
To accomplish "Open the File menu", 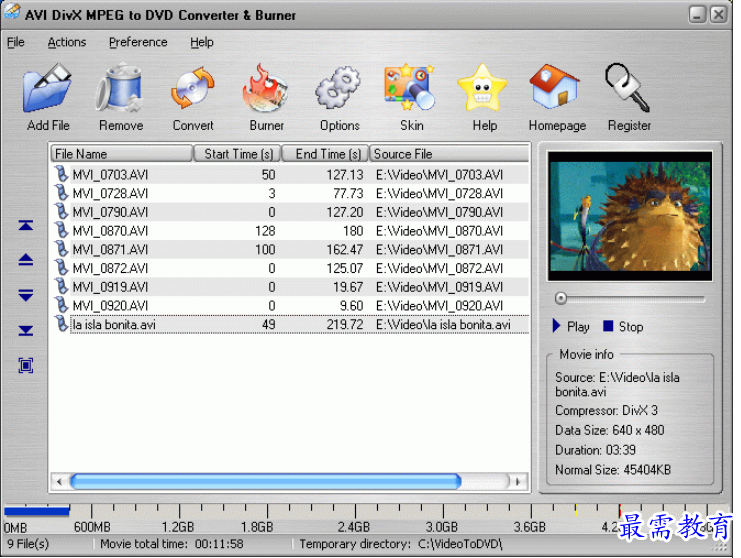I will tap(16, 43).
